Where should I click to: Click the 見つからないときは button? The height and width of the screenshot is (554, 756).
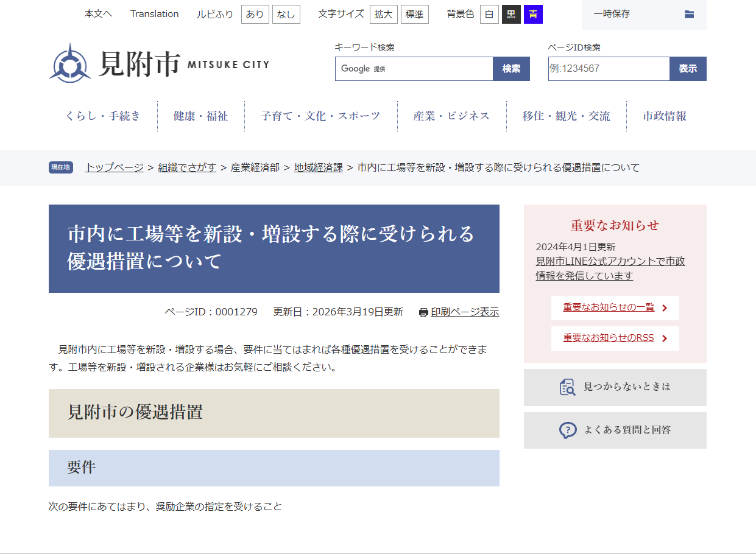tap(615, 387)
